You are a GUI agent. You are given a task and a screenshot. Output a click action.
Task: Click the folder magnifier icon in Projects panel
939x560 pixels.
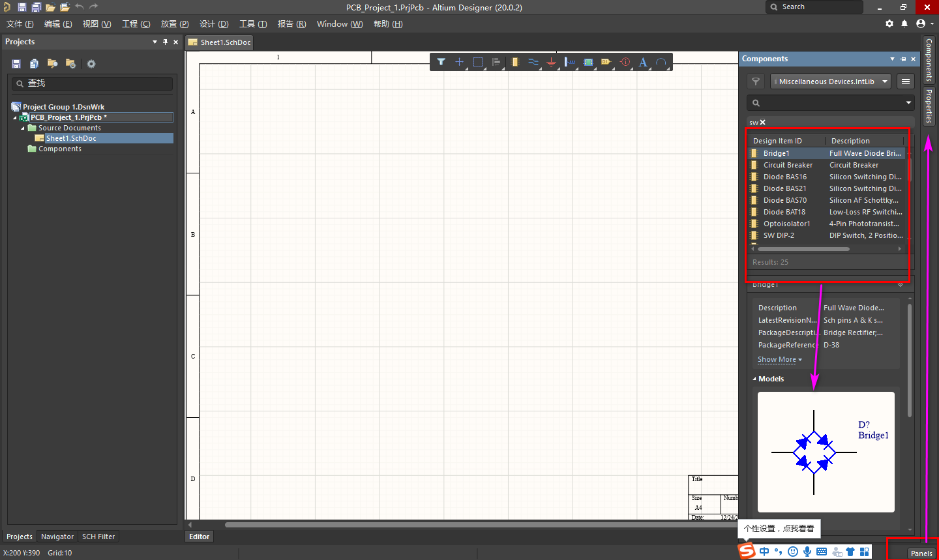[52, 64]
